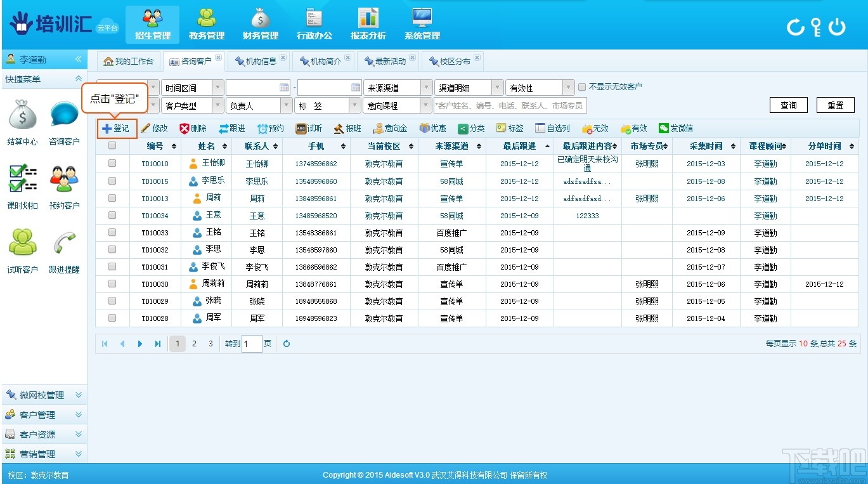Enable 不显示无效客户 checkbox
This screenshot has width=868, height=484.
click(x=582, y=88)
